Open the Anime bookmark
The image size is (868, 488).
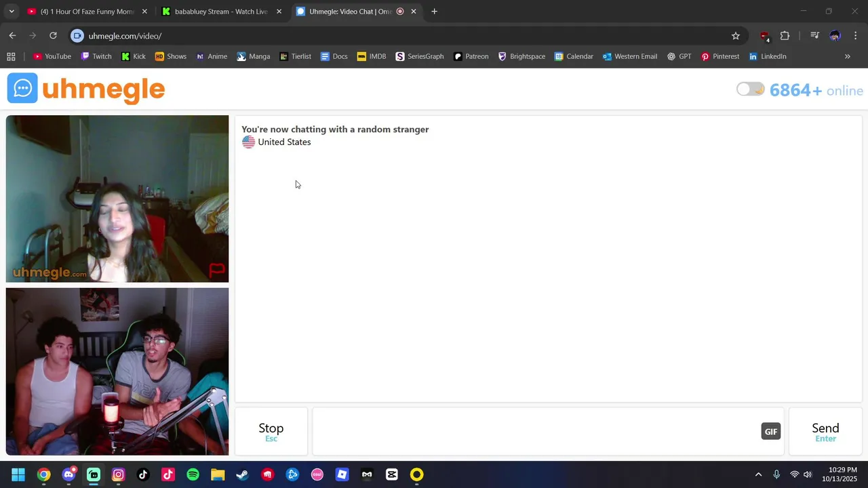pos(212,56)
